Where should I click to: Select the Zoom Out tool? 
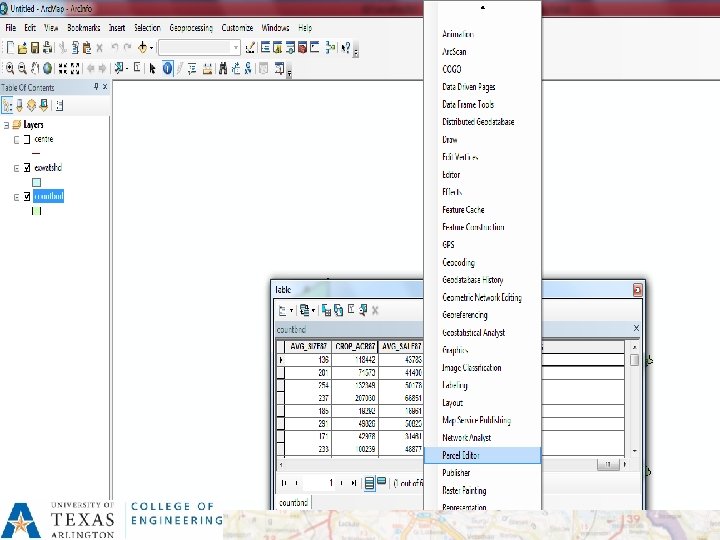click(x=22, y=68)
